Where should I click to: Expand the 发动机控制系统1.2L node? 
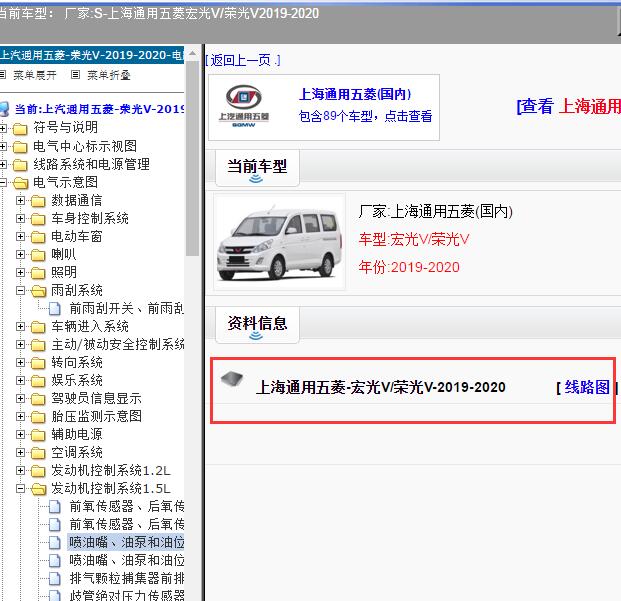point(20,471)
